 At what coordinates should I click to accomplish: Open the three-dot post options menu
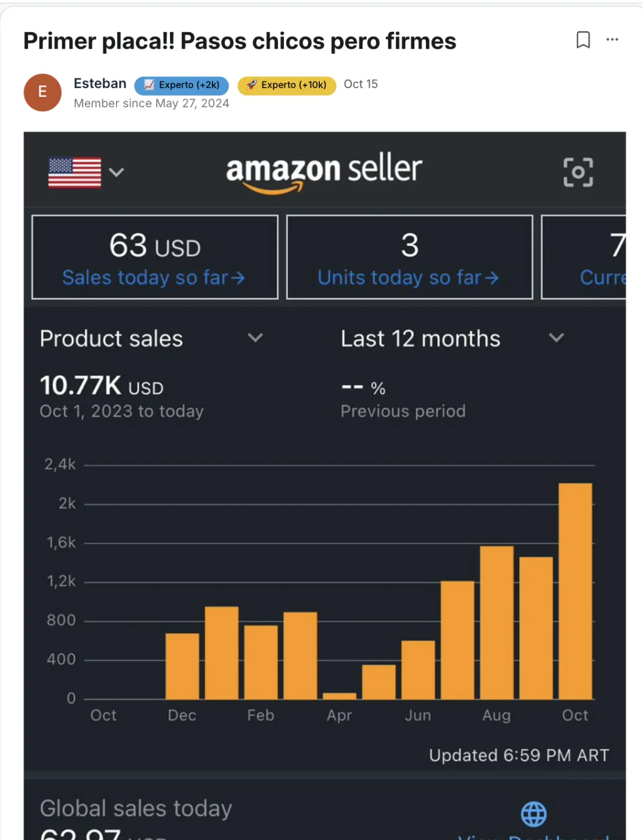[x=612, y=39]
